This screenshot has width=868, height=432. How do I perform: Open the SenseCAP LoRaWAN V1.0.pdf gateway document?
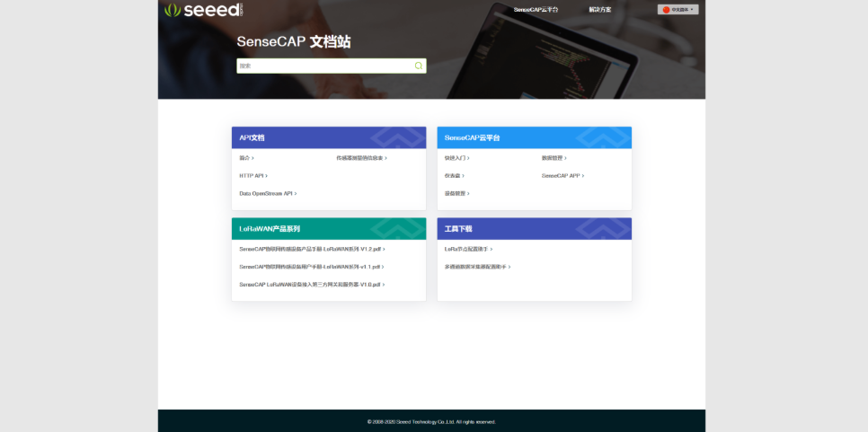click(312, 285)
